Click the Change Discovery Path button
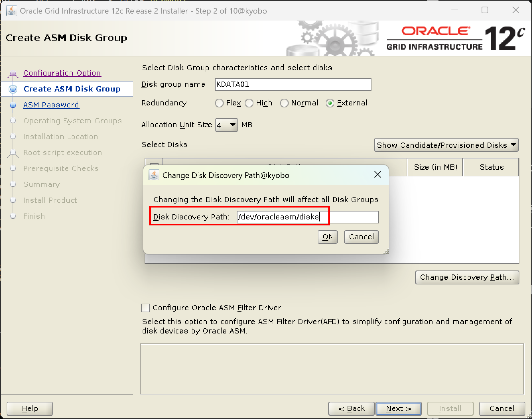The image size is (532, 419). tap(467, 277)
